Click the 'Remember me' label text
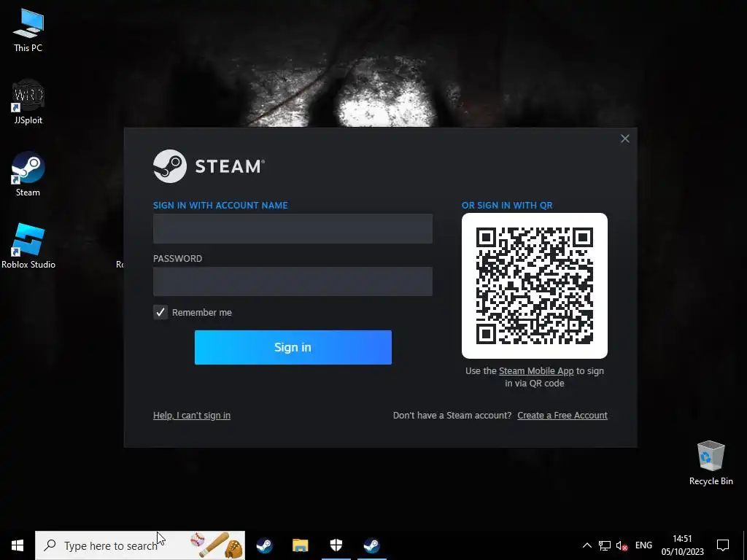Viewport: 747px width, 560px height. 202,312
